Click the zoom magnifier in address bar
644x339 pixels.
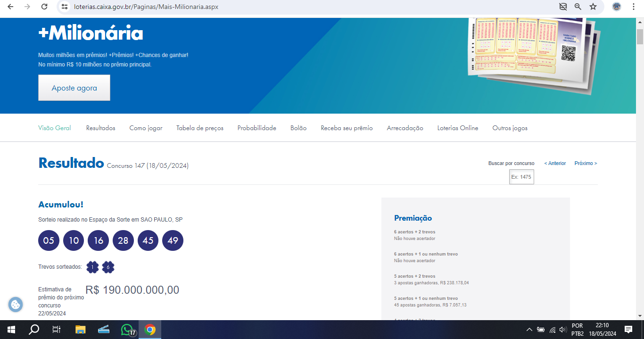(x=578, y=7)
